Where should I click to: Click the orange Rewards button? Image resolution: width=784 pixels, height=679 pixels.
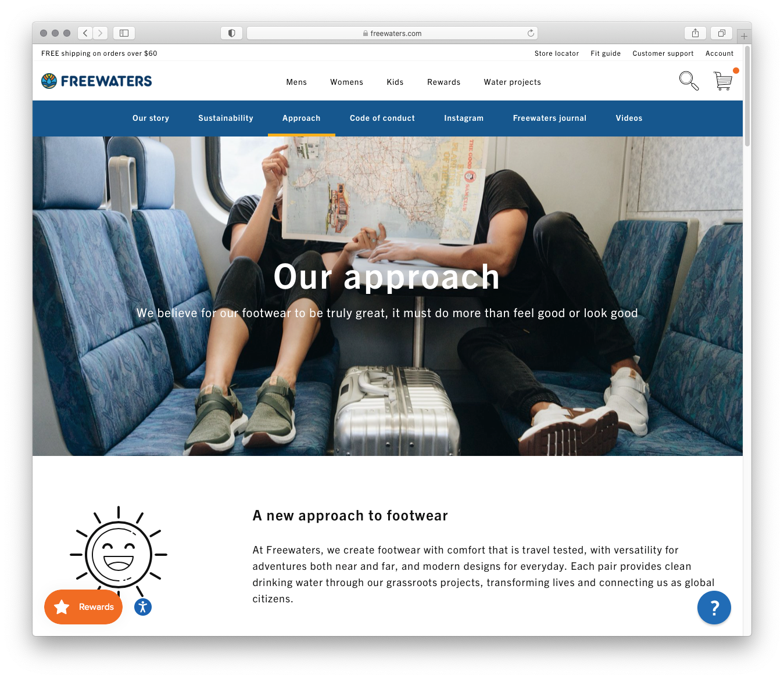pos(84,607)
